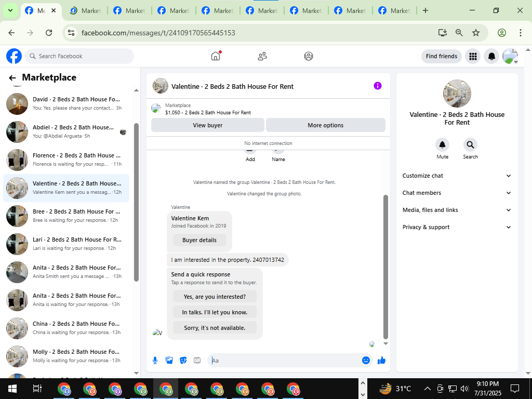This screenshot has height=399, width=532.
Task: Click the Facebook logo icon
Action: (14, 56)
